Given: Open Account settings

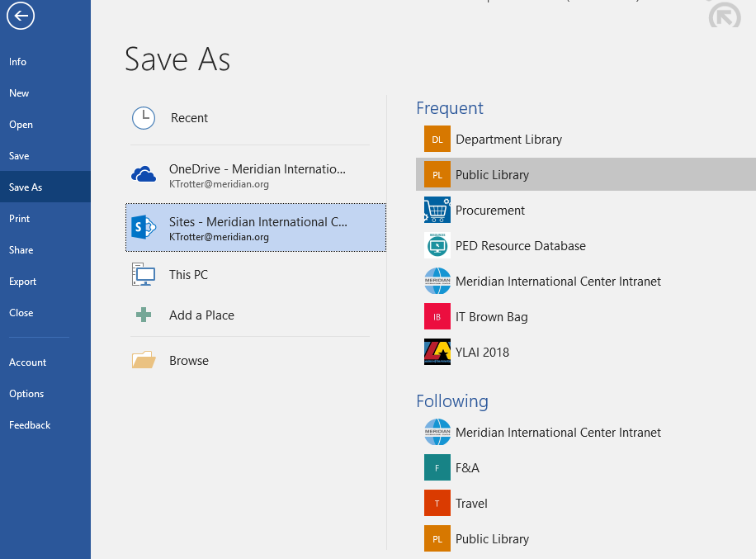Looking at the screenshot, I should [x=27, y=362].
